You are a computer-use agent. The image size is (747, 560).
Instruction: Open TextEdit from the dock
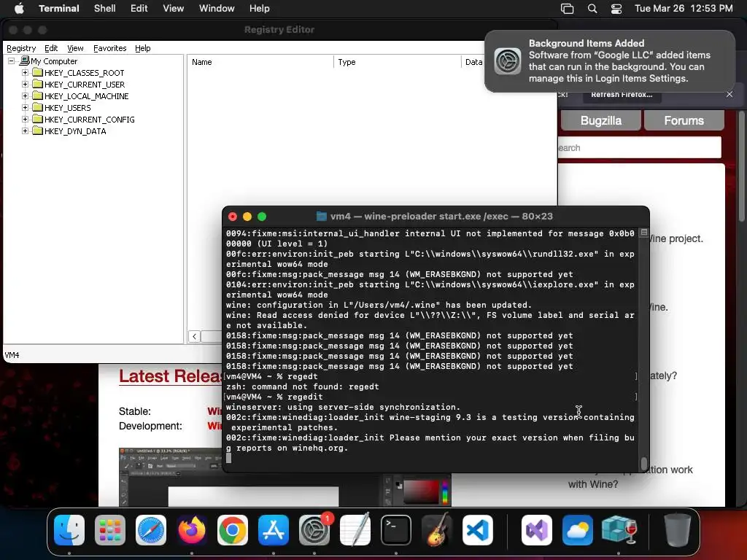(355, 530)
